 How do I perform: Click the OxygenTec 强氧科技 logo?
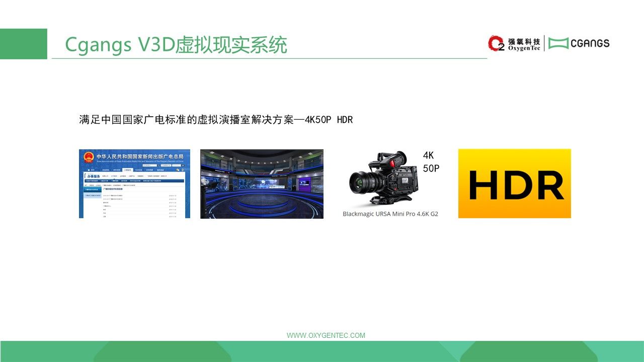[514, 43]
